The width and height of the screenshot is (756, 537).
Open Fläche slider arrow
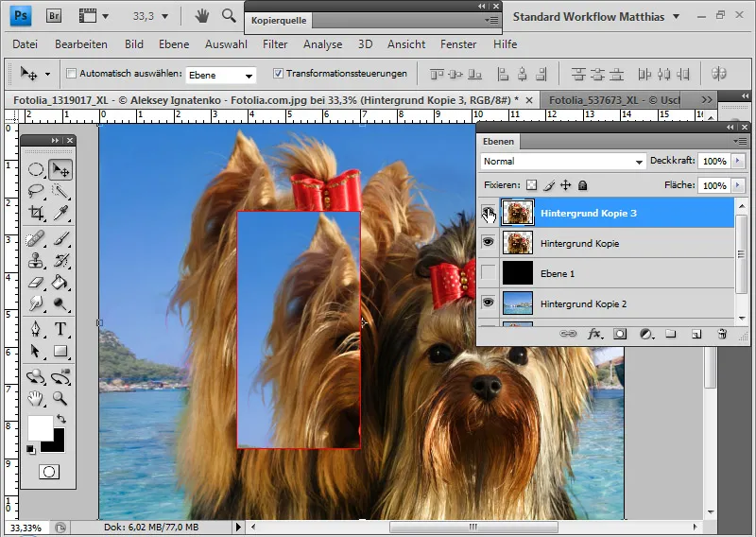click(x=738, y=185)
